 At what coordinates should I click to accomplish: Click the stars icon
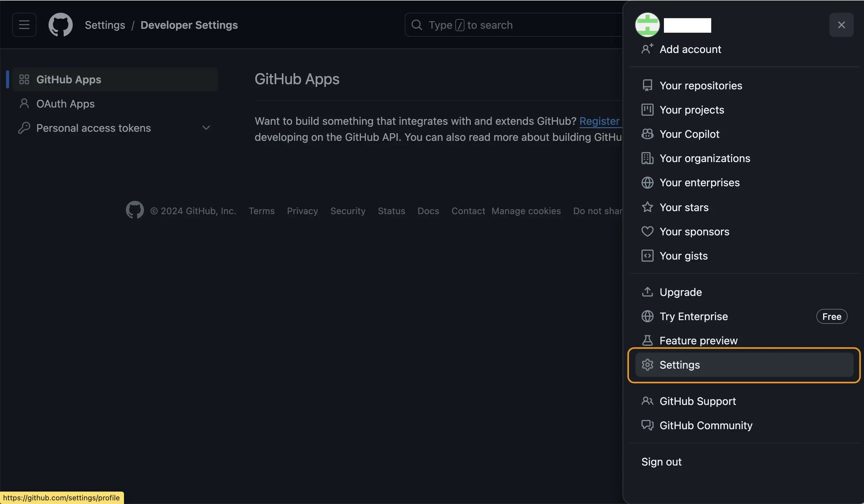tap(647, 207)
